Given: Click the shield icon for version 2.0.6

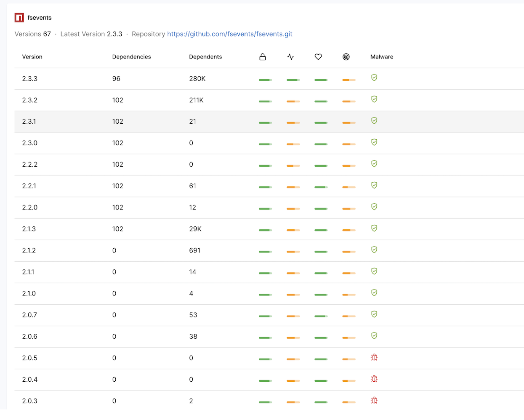Looking at the screenshot, I should click(x=374, y=336).
